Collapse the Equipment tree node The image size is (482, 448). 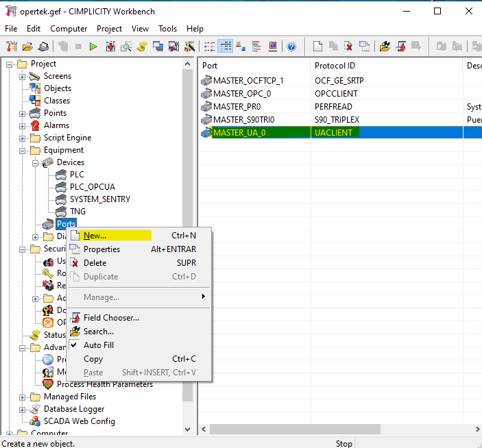[x=22, y=151]
